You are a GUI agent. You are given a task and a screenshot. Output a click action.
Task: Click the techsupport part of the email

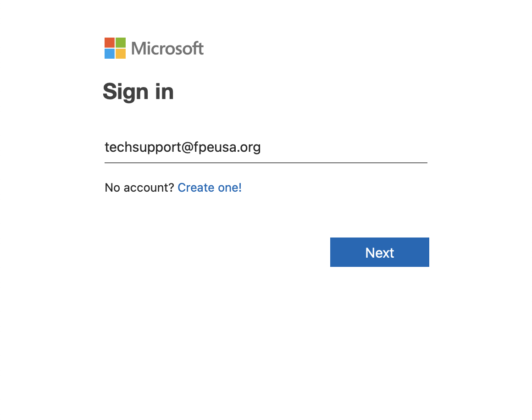tap(143, 148)
